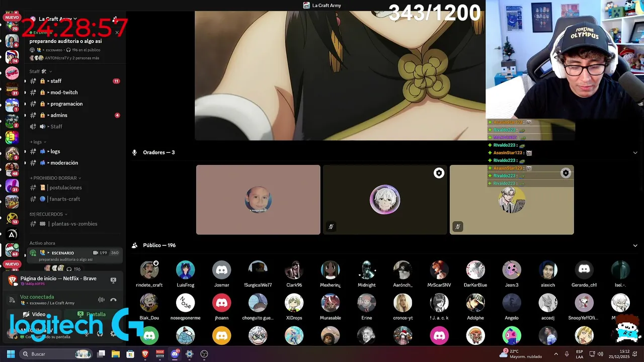Screen dimensions: 644x362
Task: Click muted mic icon on middle speaker tile
Action: point(331,227)
